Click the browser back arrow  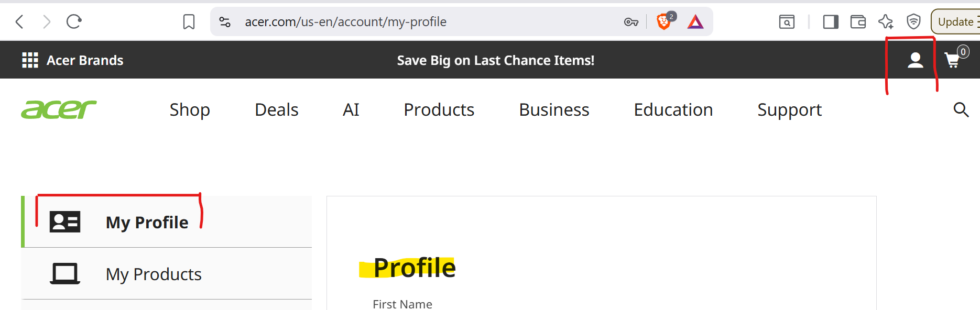[x=20, y=22]
